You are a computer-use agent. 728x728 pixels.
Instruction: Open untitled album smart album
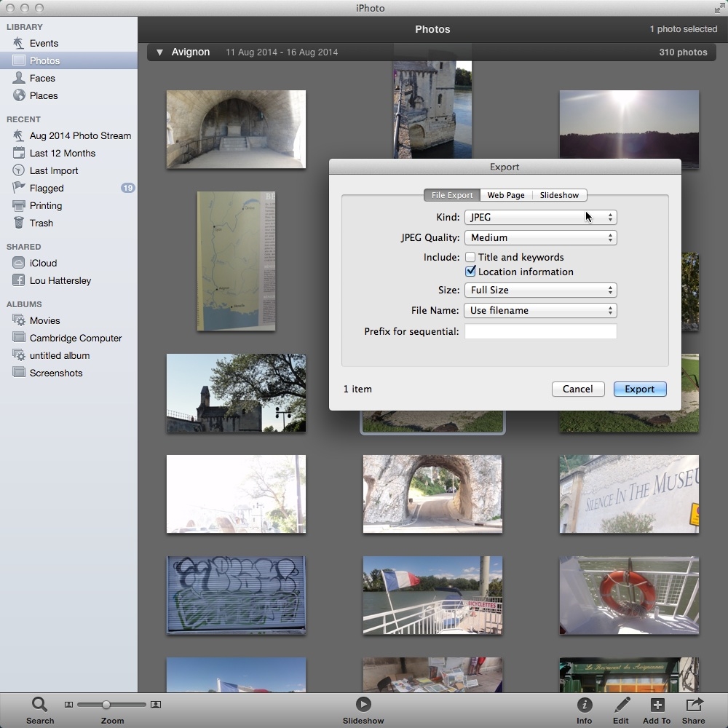60,356
